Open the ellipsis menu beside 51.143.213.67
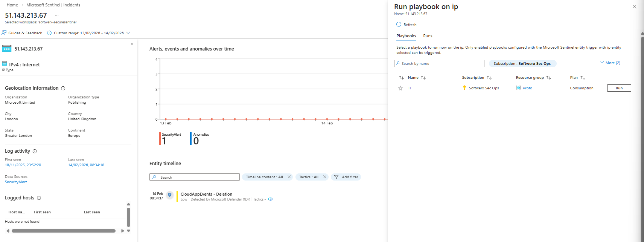The width and height of the screenshot is (644, 242). [57, 15]
